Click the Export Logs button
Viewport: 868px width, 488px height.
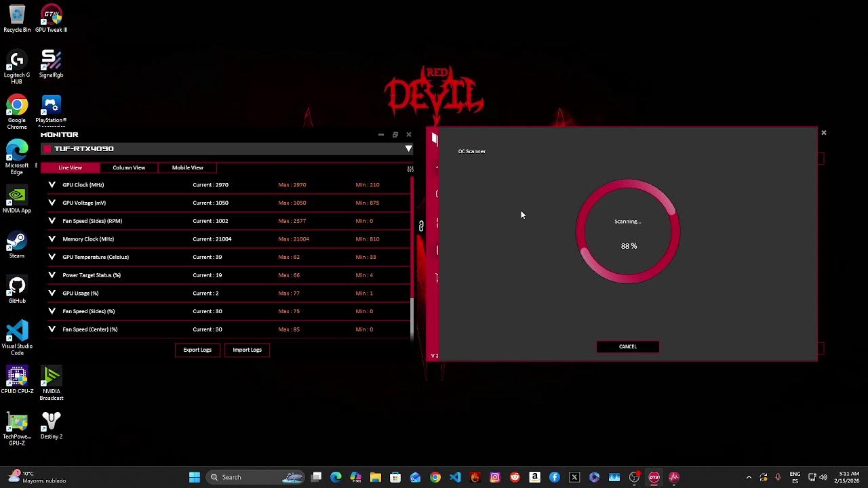(x=197, y=350)
